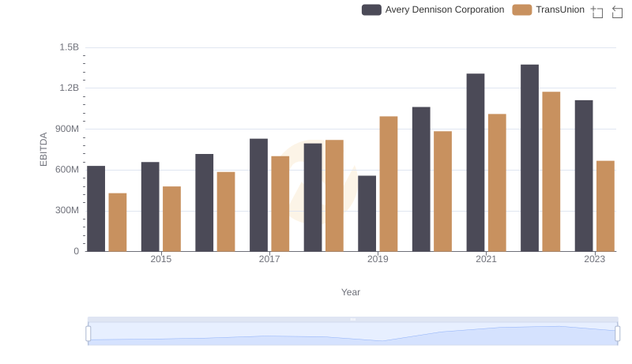Click the 1.5B y-axis label
Image resolution: width=632 pixels, height=364 pixels.
tap(69, 47)
